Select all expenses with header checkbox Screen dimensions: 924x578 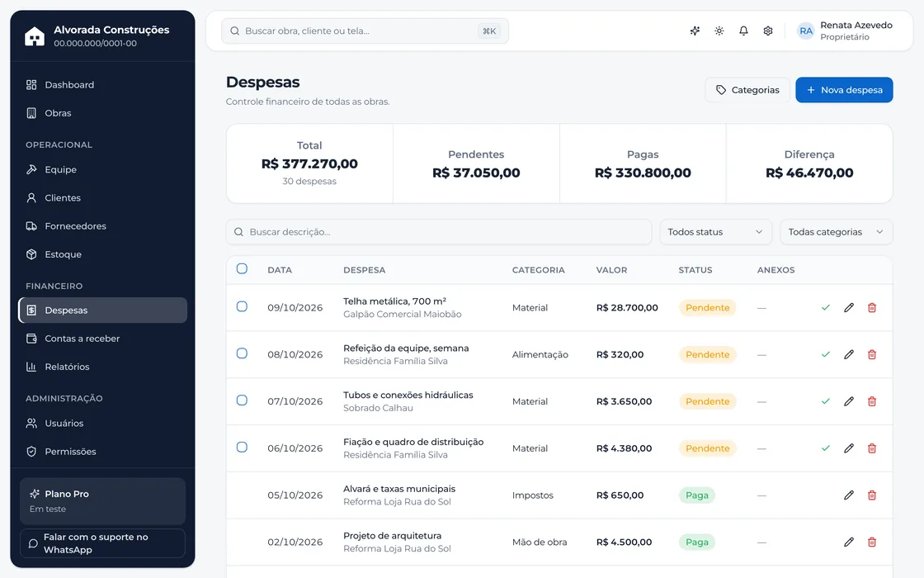coord(242,269)
